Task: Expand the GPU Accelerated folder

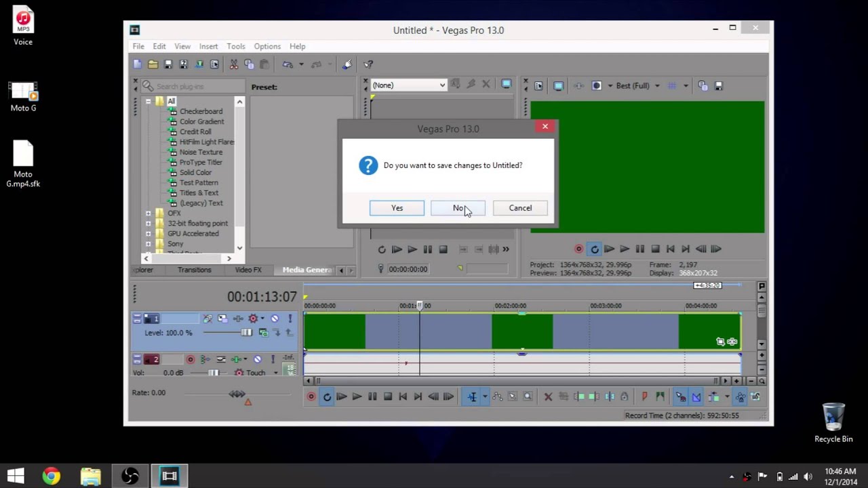Action: click(x=148, y=233)
